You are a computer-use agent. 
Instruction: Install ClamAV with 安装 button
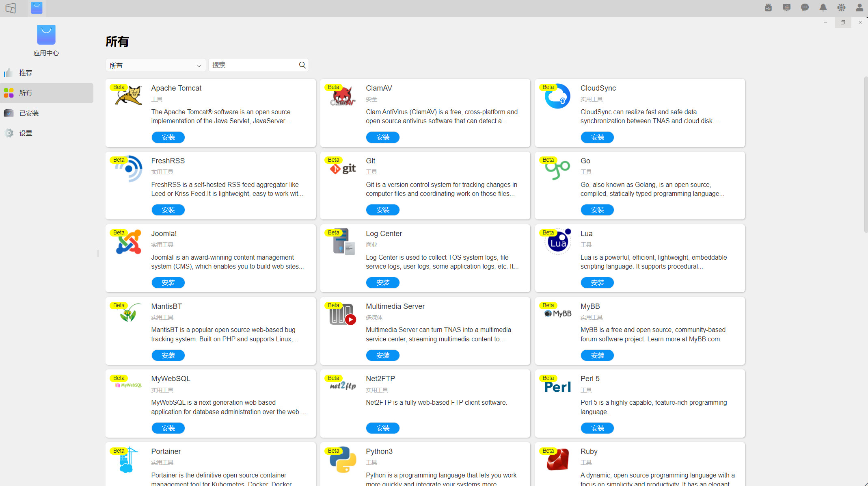382,137
